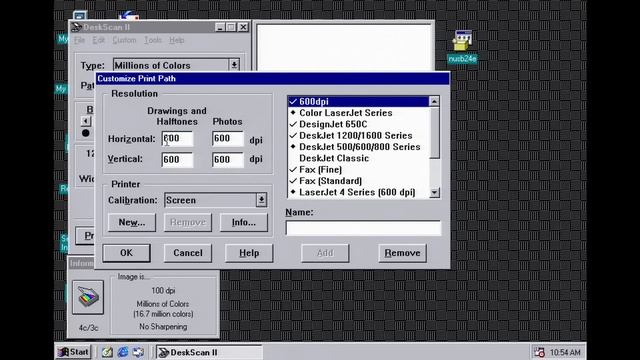
Task: Click the New... printer button
Action: click(x=132, y=222)
